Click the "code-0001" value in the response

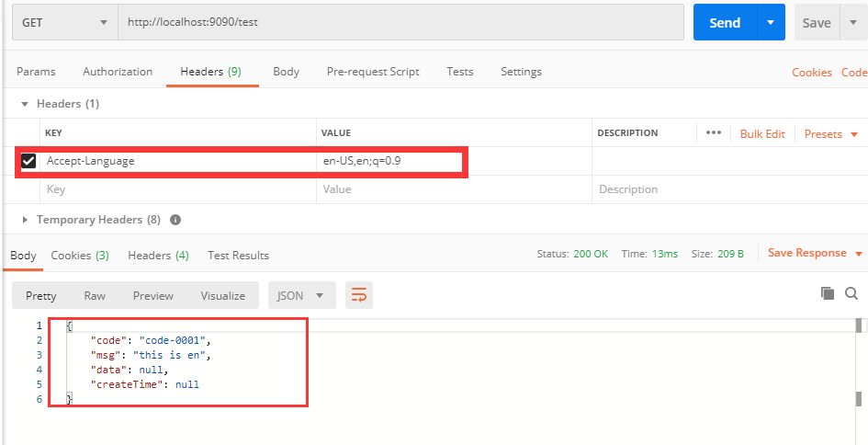coord(174,340)
